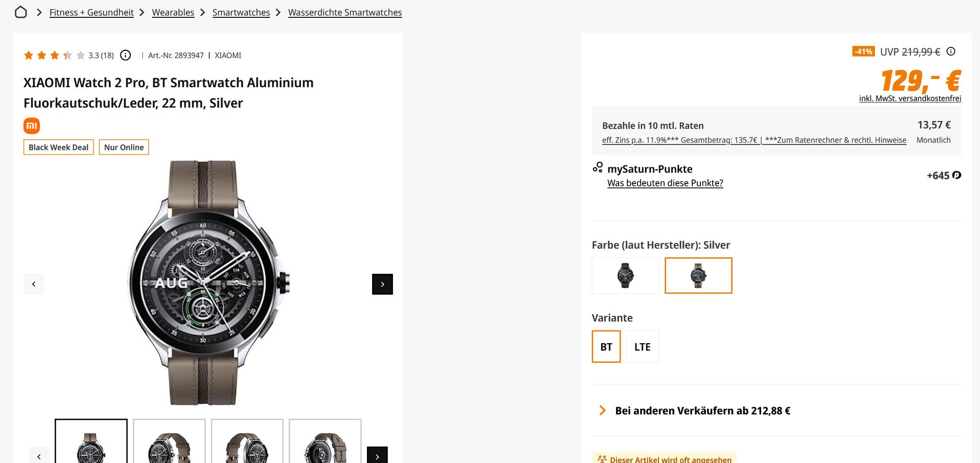Expand offers from other sellers from 212,88 €
The image size is (980, 463).
(x=702, y=410)
